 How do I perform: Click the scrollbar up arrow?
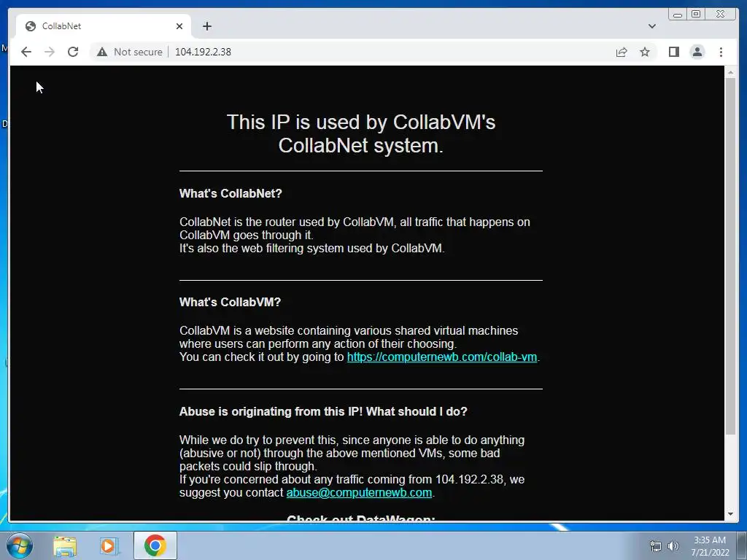tap(730, 73)
